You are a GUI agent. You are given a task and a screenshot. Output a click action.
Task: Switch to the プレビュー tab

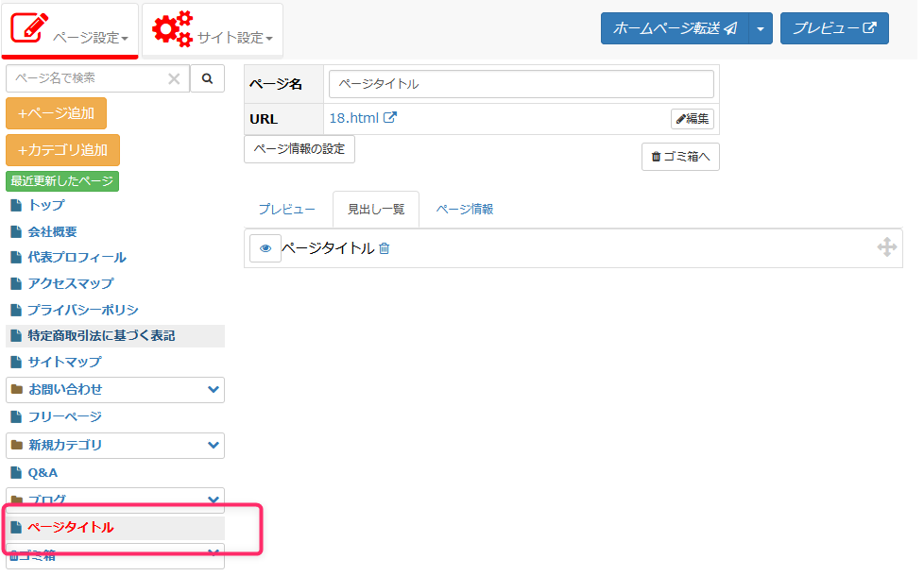pyautogui.click(x=286, y=209)
